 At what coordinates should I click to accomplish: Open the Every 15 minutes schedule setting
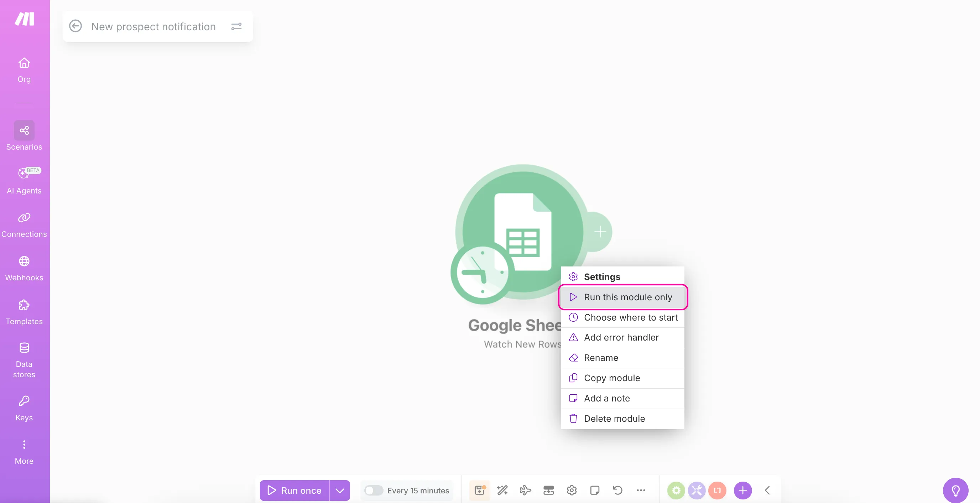(x=418, y=491)
